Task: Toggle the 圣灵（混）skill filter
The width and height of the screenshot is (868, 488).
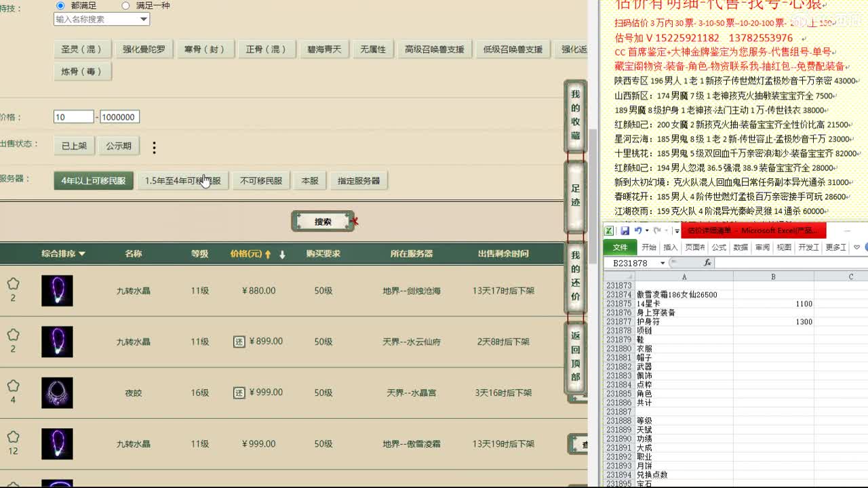Action: coord(81,49)
